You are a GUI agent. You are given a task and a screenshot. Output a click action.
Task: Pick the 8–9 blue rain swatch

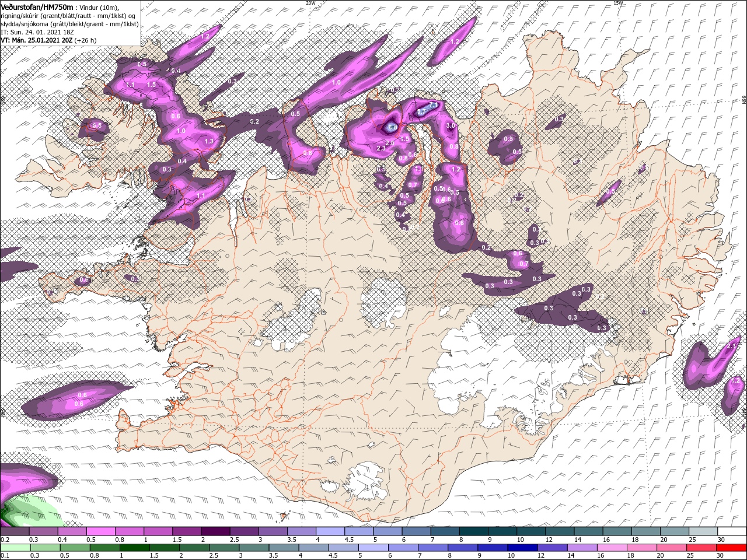point(462,547)
